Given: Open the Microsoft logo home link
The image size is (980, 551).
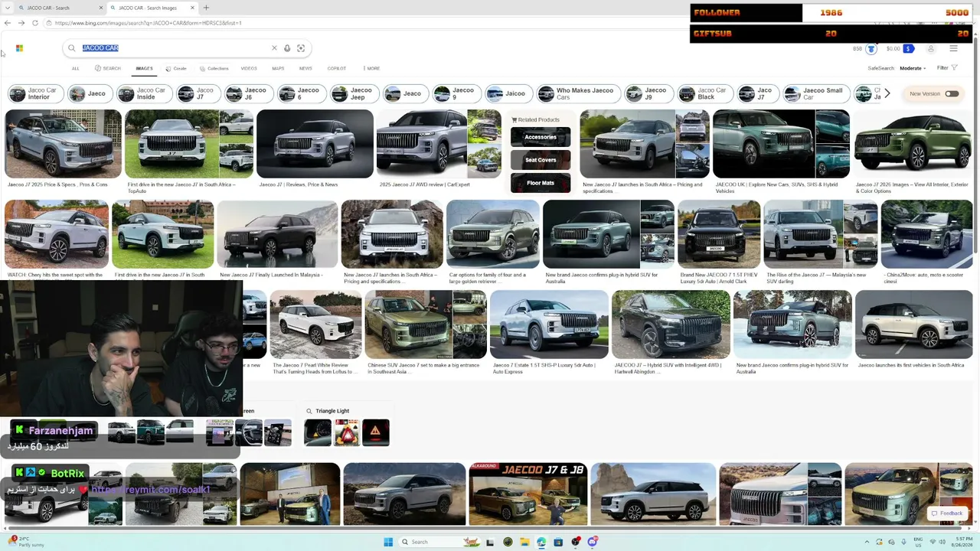Looking at the screenshot, I should pyautogui.click(x=19, y=48).
